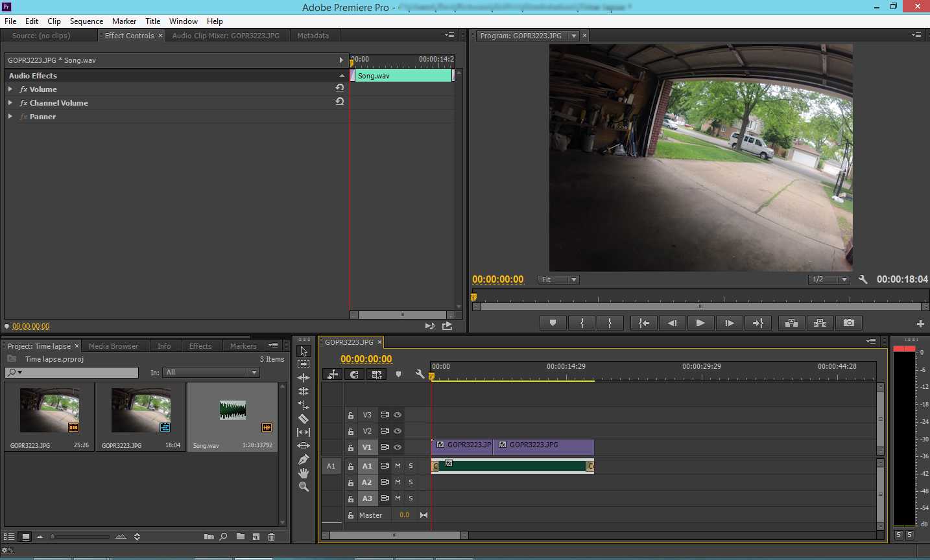Select the Selection tool arrow

304,351
